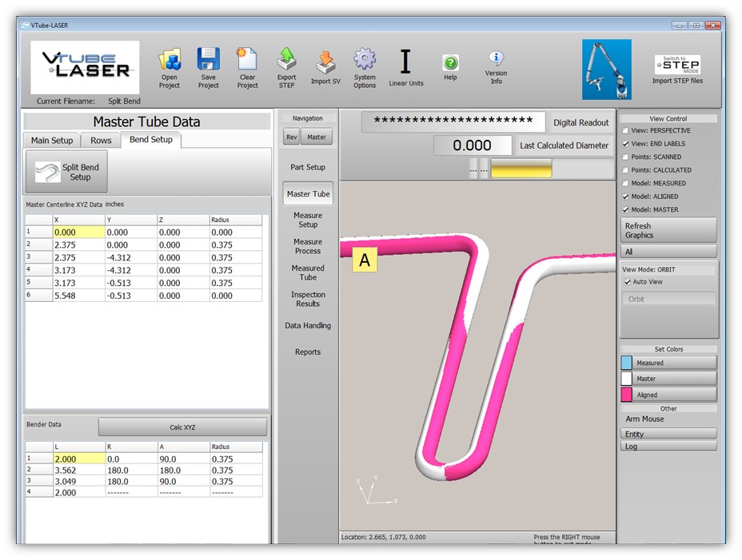Expand the Entity panel
This screenshot has width=742, height=560.
click(x=668, y=434)
